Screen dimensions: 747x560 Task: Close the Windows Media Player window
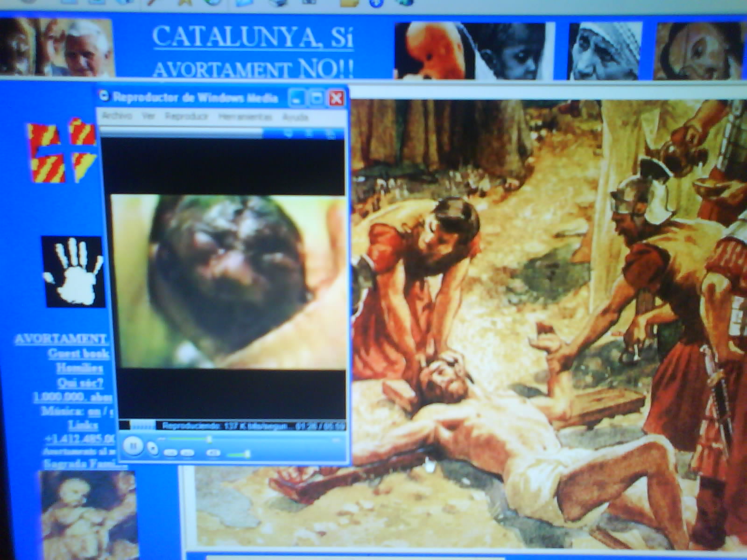337,98
